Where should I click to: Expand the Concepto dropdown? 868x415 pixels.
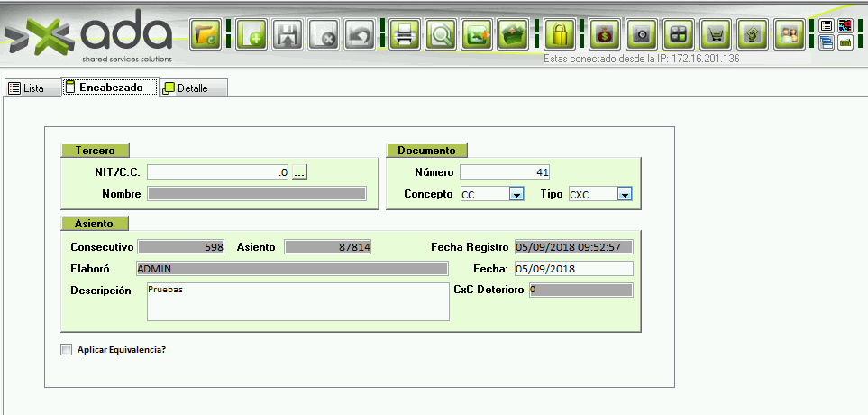tap(516, 194)
